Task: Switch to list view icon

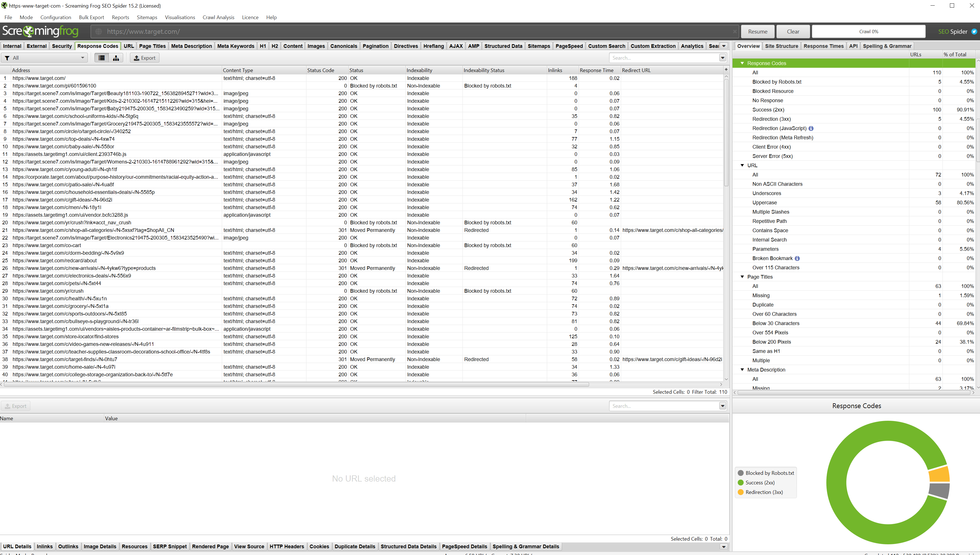Action: coord(102,58)
